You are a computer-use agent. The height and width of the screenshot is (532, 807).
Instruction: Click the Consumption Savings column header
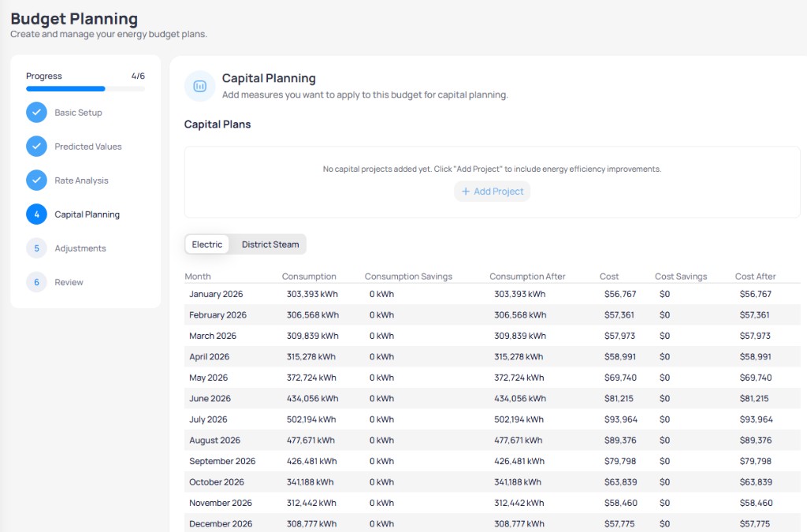(408, 277)
